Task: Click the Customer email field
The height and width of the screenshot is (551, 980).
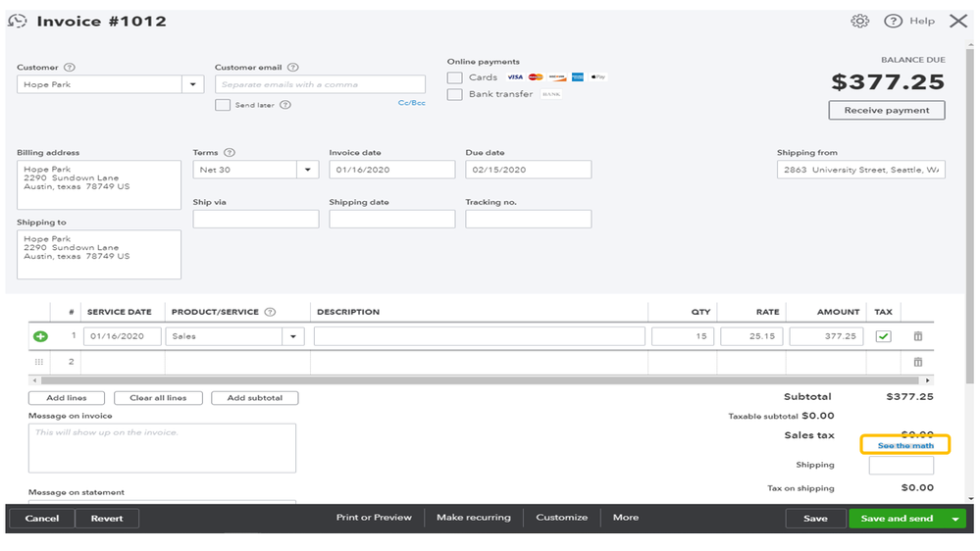Action: 320,84
